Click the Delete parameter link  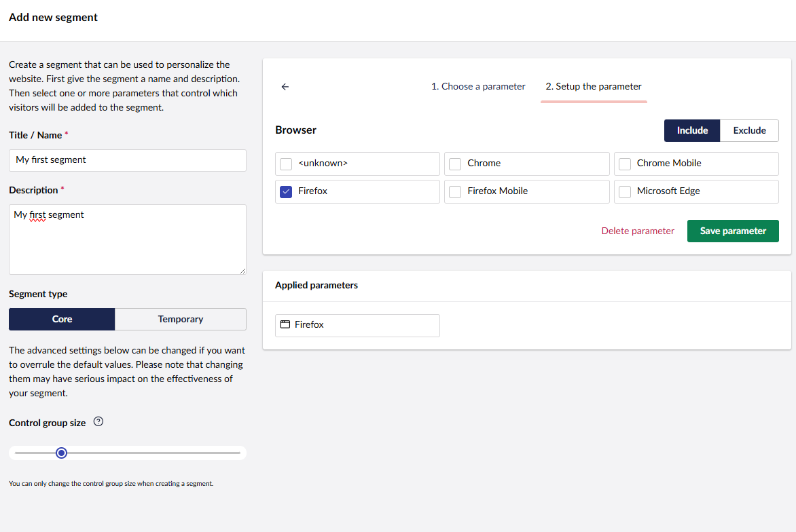[638, 231]
